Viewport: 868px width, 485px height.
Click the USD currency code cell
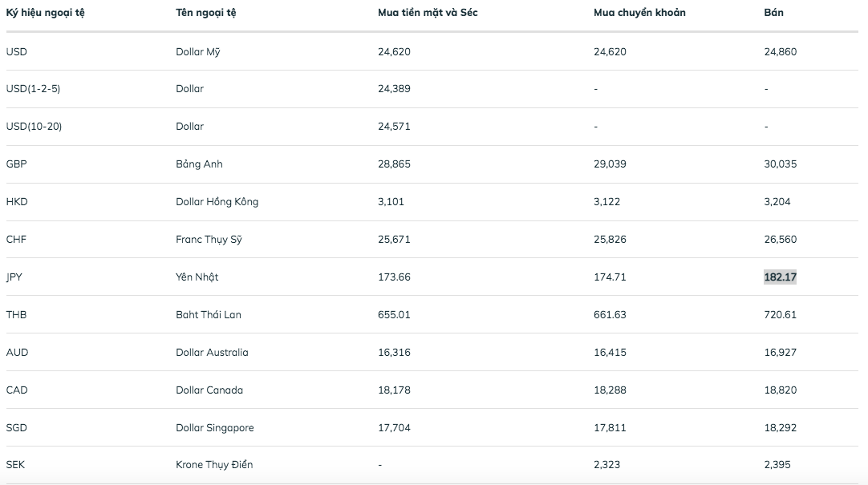pos(17,52)
